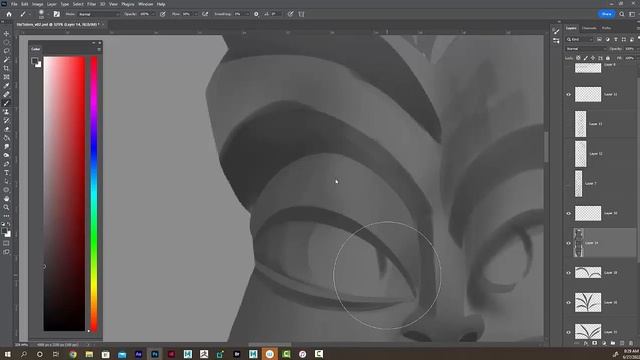
Task: Click After Effects taskbar icon
Action: tap(138, 354)
